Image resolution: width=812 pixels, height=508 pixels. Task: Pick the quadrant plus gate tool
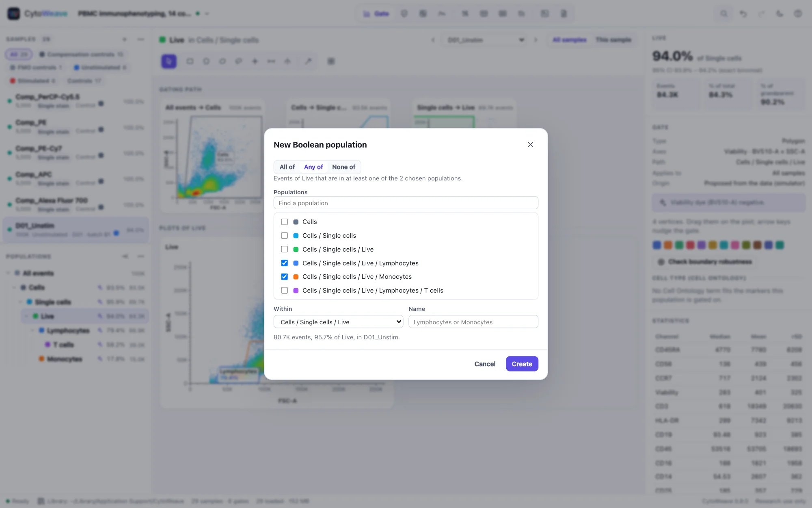pyautogui.click(x=255, y=61)
